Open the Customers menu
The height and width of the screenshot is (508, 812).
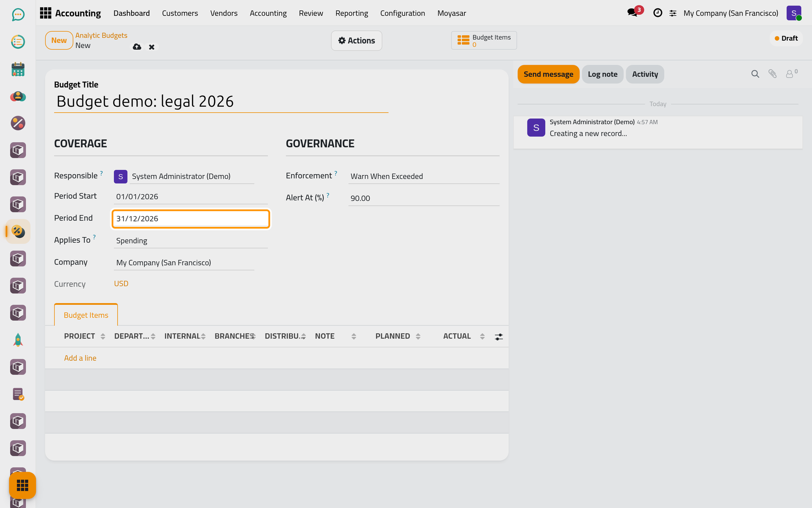[x=180, y=13]
